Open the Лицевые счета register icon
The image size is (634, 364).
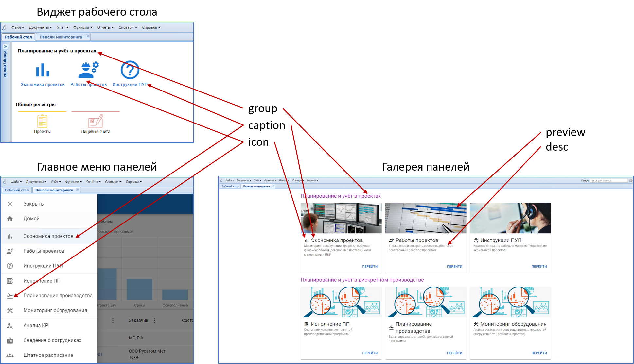click(x=96, y=122)
